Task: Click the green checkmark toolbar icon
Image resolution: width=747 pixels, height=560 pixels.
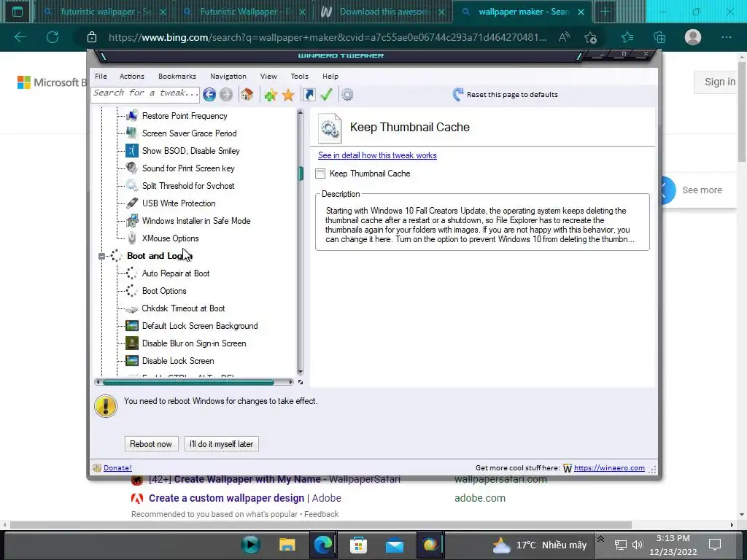Action: coord(326,94)
